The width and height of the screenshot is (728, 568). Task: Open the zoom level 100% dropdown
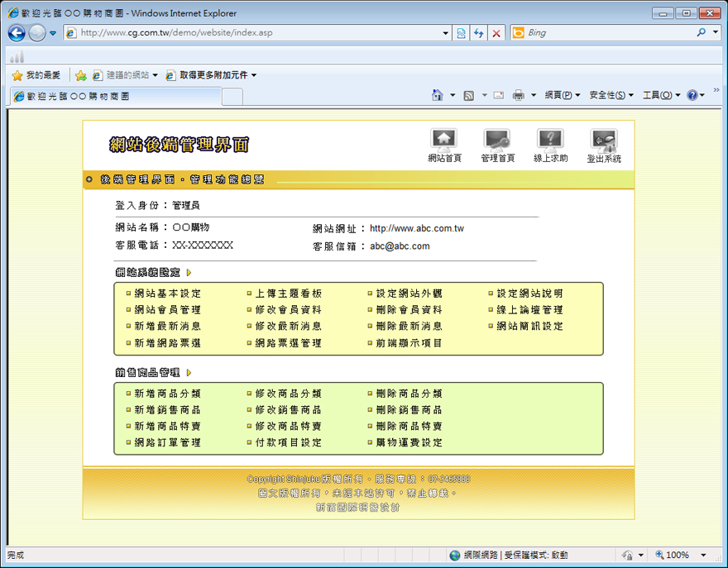[703, 555]
